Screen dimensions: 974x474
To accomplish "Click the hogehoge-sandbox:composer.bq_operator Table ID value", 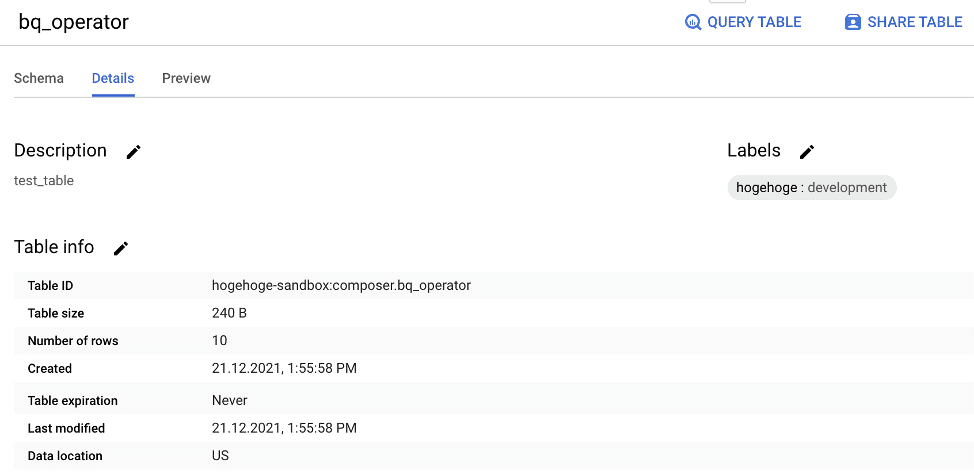I will click(341, 286).
